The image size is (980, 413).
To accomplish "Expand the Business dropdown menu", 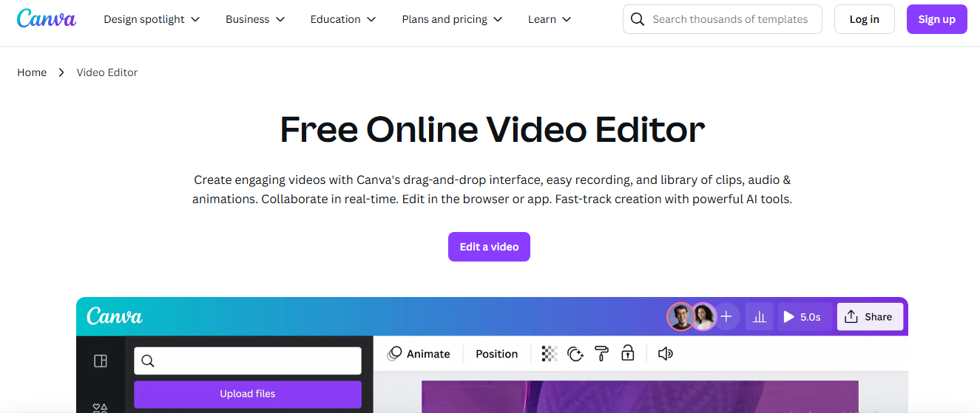I will coord(255,19).
